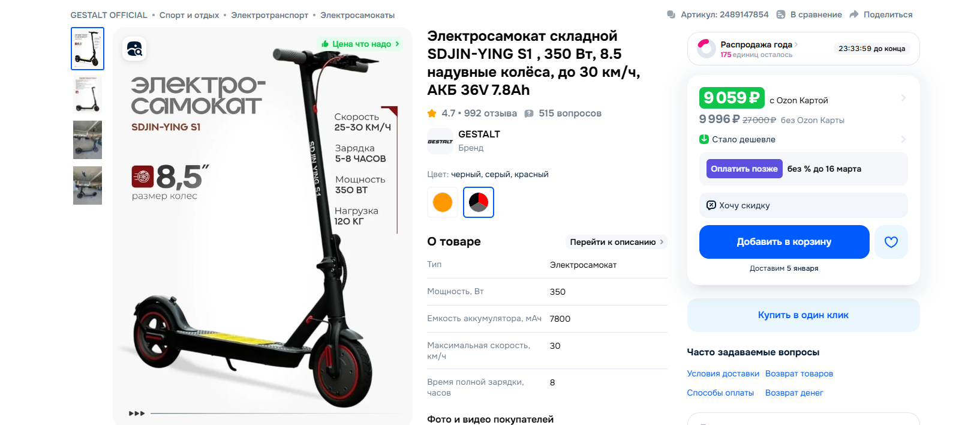Expand the Ozon Card price details chevron
980x425 pixels.
[x=903, y=98]
